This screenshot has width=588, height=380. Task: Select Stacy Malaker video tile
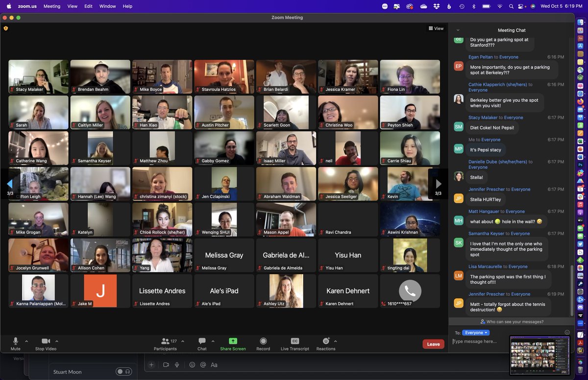point(39,77)
